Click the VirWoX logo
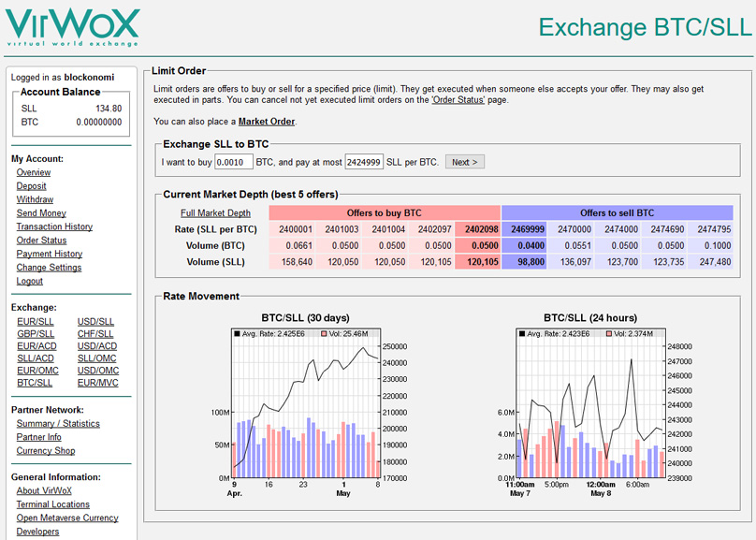Viewport: 756px width, 540px height. tap(72, 27)
